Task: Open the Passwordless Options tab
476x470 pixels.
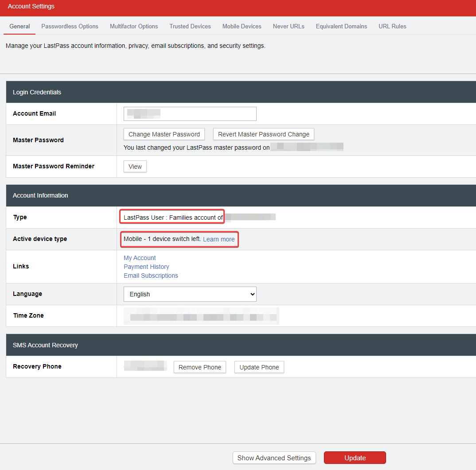Action: click(x=70, y=27)
